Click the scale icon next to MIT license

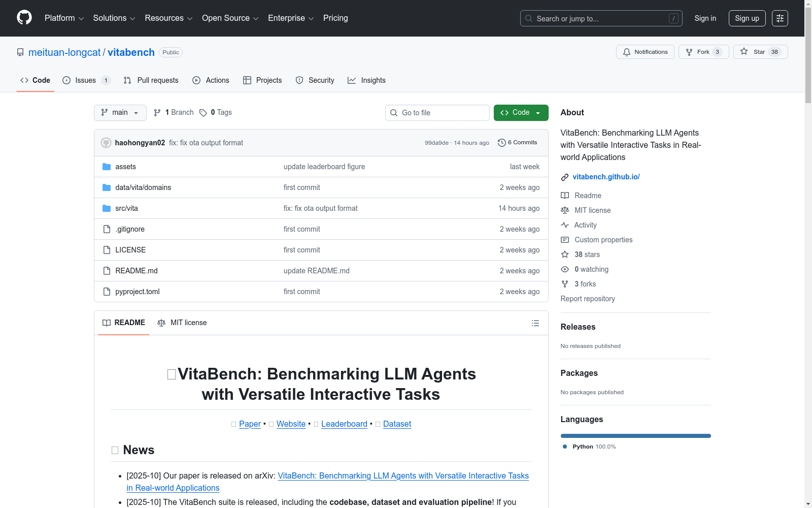pos(565,210)
